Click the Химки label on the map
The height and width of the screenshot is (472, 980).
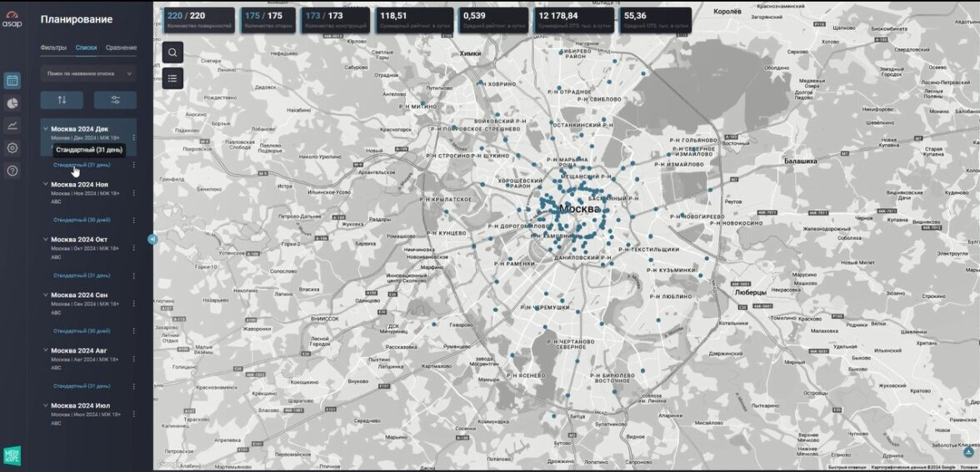470,53
